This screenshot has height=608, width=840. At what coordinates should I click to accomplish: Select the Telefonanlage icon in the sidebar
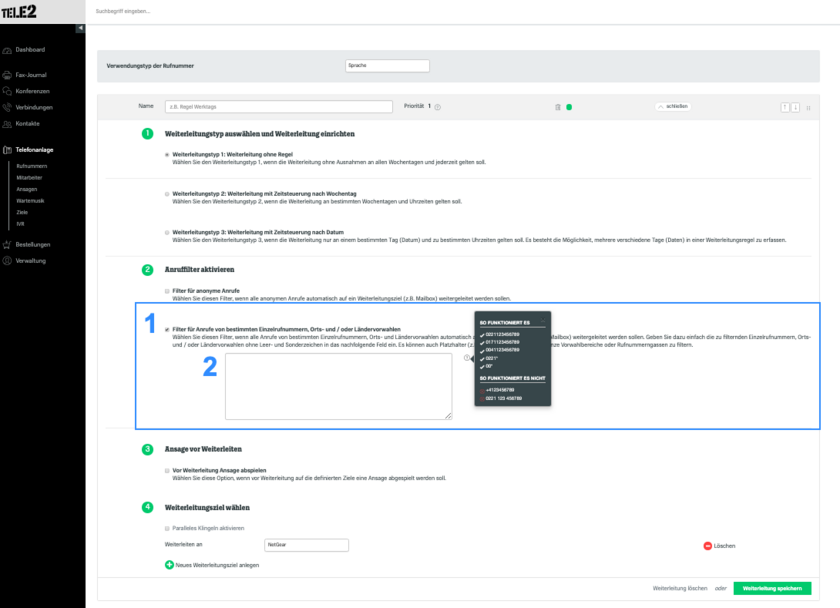coord(7,150)
